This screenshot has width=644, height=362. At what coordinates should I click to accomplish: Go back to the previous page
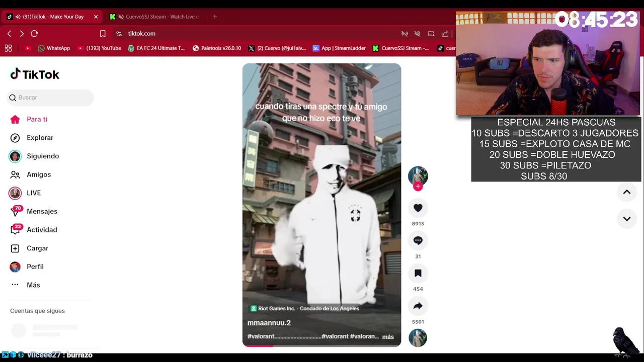(x=9, y=34)
